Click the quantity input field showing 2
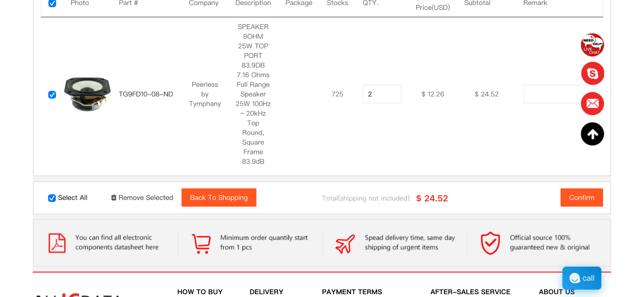Screen dimensions: 644x297 (x=382, y=94)
